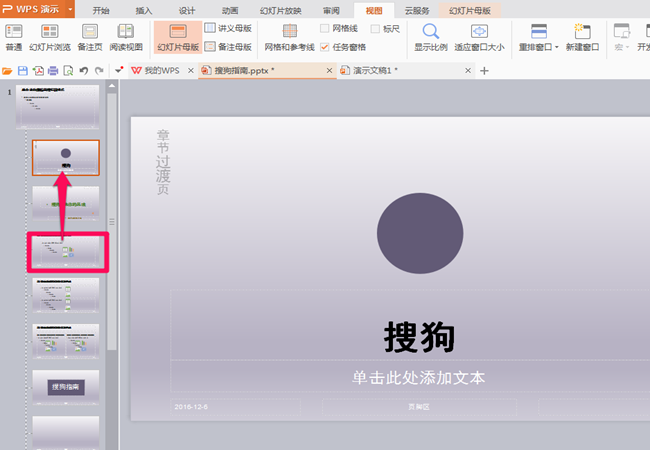Open the 设计 ribbon tab
The width and height of the screenshot is (650, 450).
click(187, 10)
